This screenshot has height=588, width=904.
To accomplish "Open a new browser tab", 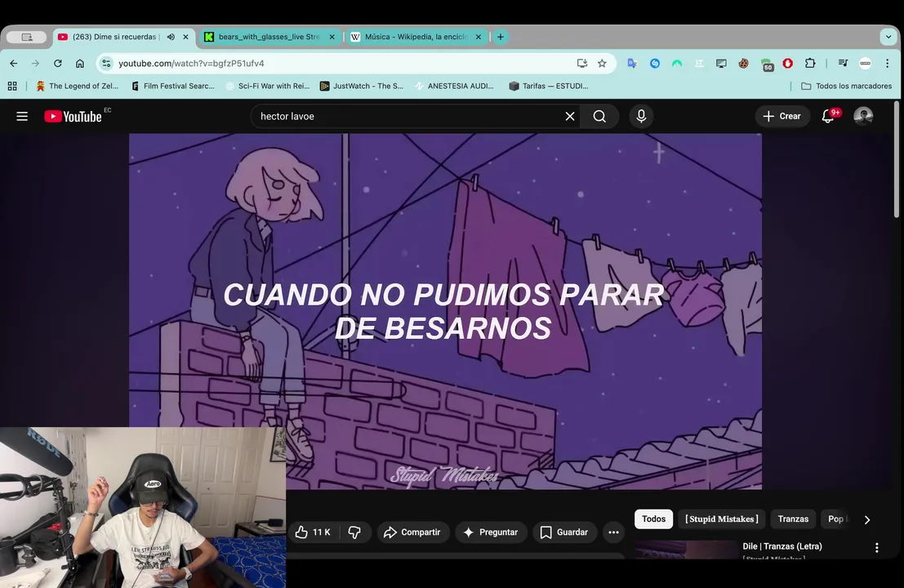I will tap(501, 37).
